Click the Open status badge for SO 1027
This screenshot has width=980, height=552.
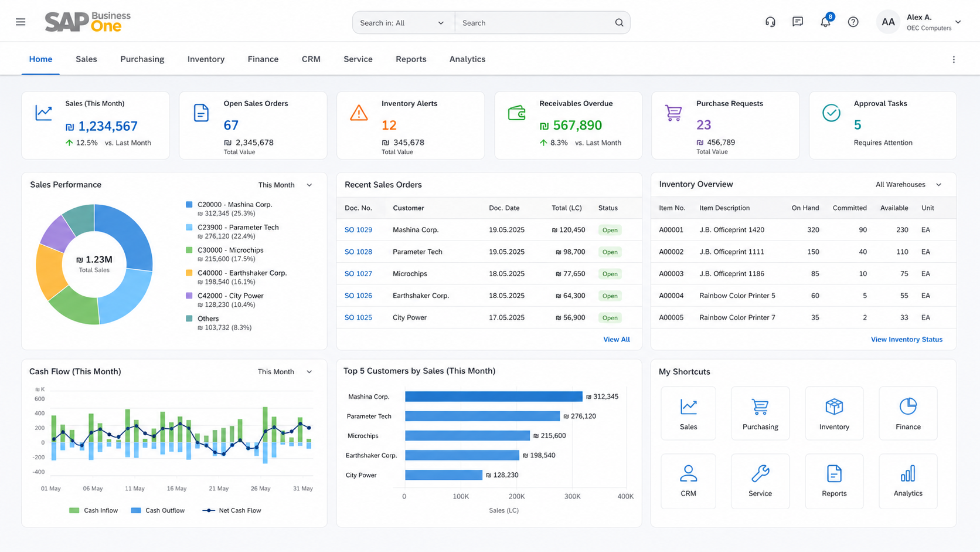point(610,274)
